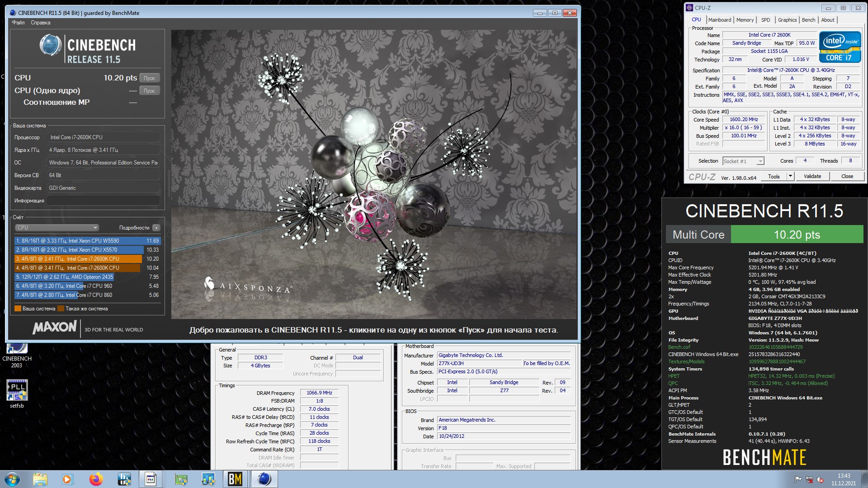Click the HPET timer entry in BenchMate

674,376
